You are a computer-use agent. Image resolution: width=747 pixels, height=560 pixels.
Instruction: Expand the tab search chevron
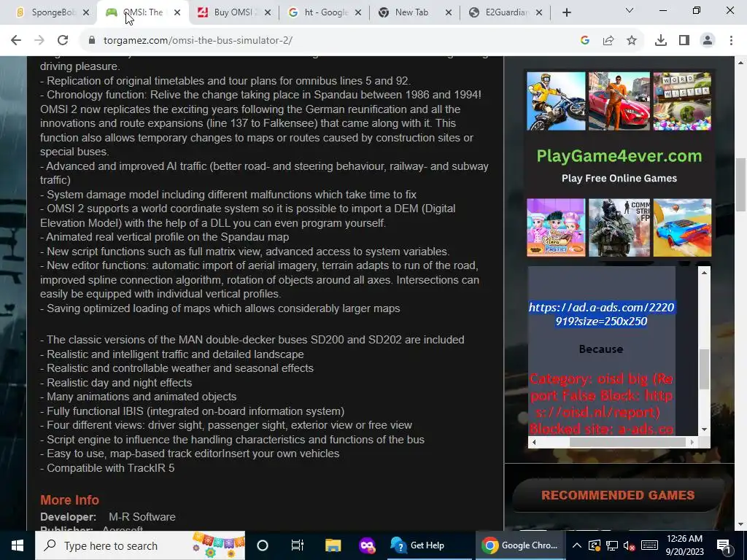coord(630,10)
